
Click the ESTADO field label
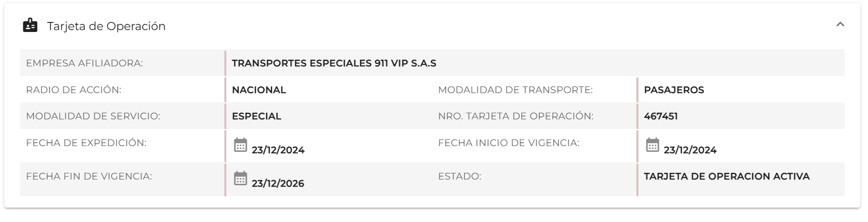pyautogui.click(x=459, y=176)
